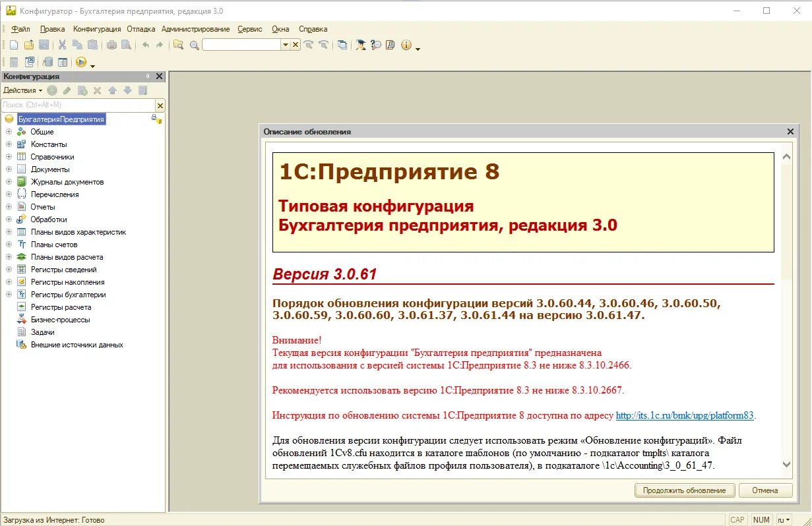Click the Open configuration tree icon
Viewport: 812px width, 526px height.
[13, 62]
